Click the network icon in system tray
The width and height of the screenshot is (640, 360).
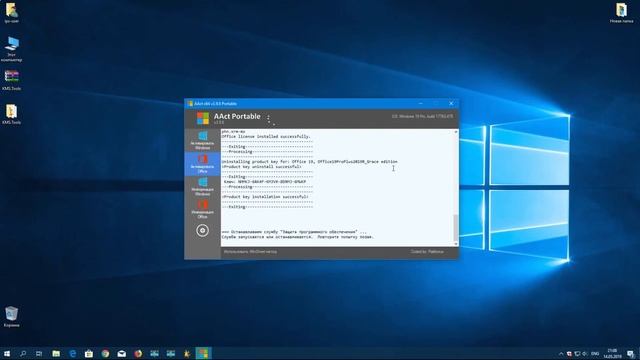pyautogui.click(x=577, y=353)
